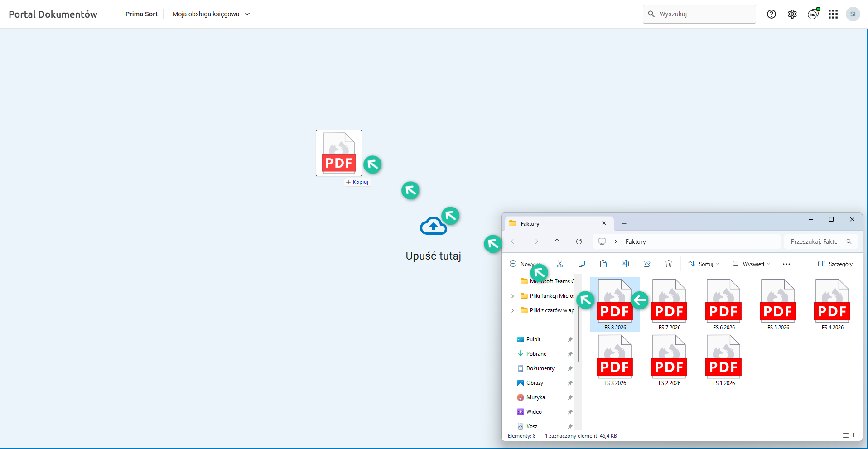Image resolution: width=868 pixels, height=449 pixels.
Task: Expand the Pliki z czatów folder
Action: (512, 310)
